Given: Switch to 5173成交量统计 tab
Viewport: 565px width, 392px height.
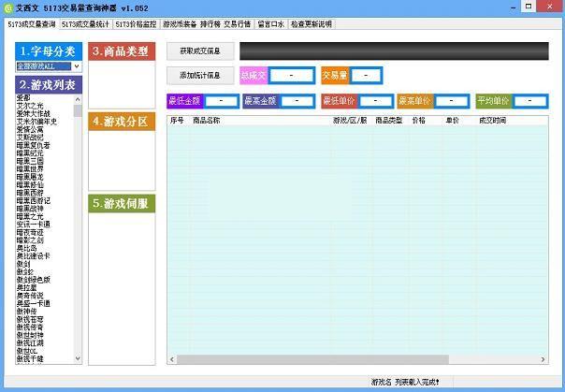Looking at the screenshot, I should pyautogui.click(x=85, y=23).
